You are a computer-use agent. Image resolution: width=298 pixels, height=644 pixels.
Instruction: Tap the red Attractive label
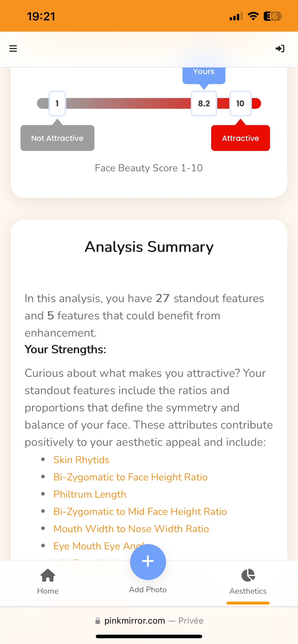coord(240,138)
